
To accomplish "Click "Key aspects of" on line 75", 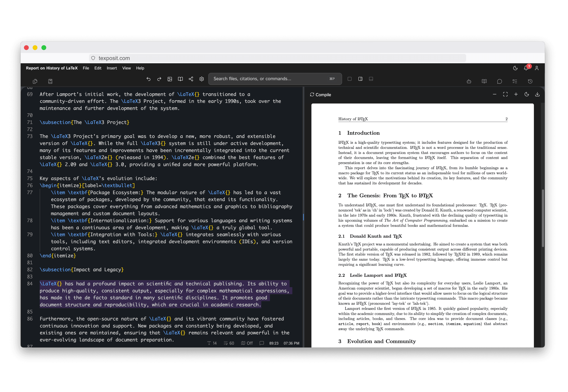I will pos(59,179).
